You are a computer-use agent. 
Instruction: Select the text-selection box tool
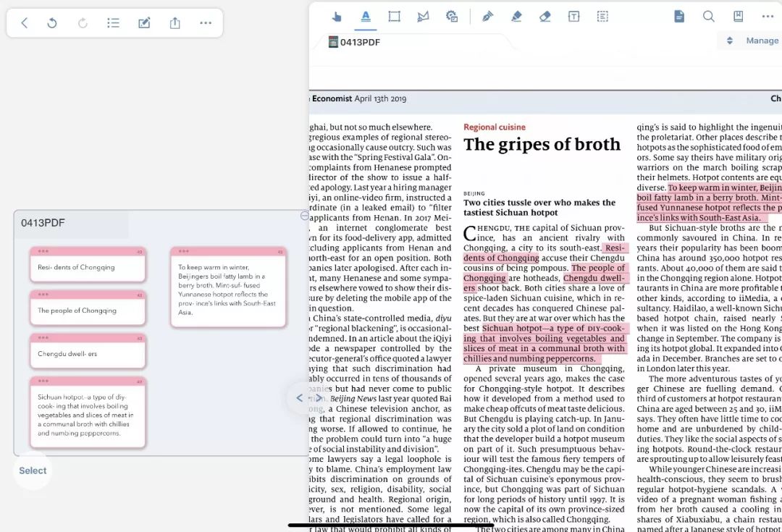tap(602, 17)
